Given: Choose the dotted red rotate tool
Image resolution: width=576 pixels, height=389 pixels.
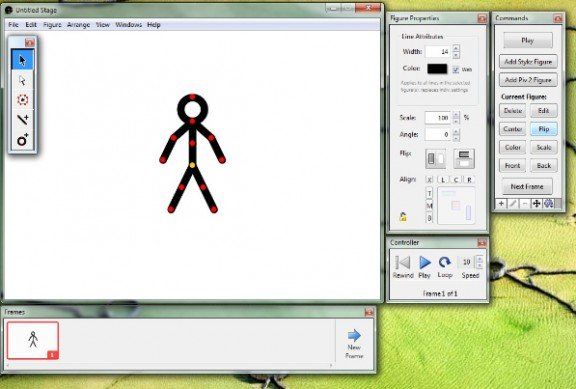Looking at the screenshot, I should tap(22, 100).
